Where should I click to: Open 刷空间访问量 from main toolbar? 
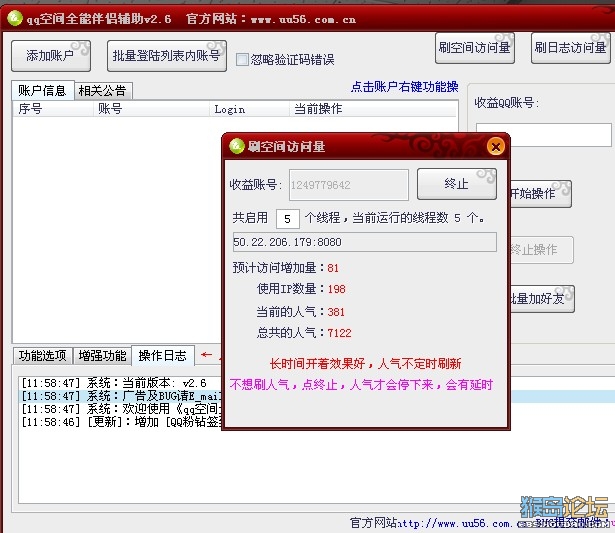475,48
